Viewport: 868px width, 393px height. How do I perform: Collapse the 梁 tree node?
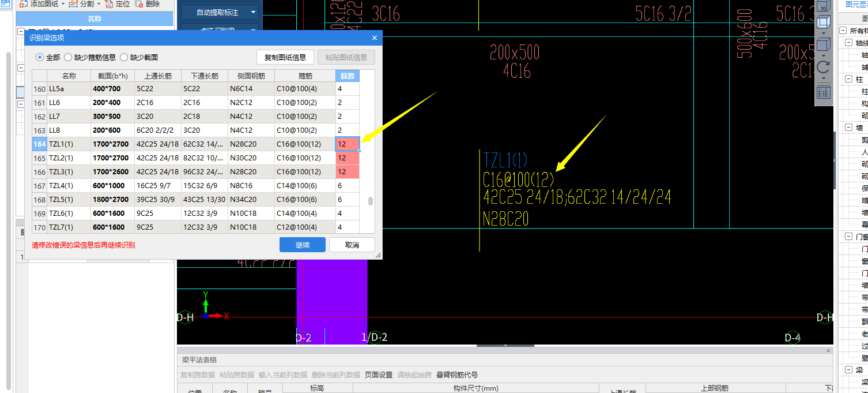tap(849, 370)
